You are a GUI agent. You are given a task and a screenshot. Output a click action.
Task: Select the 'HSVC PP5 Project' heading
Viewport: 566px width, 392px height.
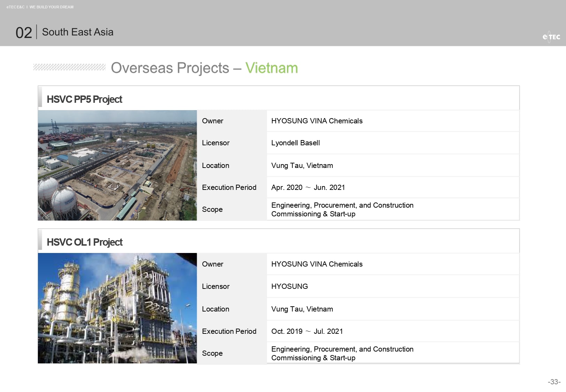coord(84,99)
